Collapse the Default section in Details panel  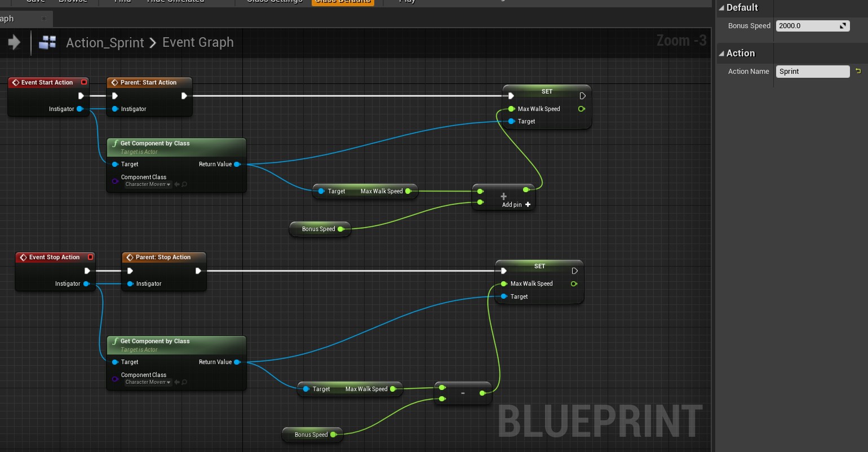tap(721, 8)
